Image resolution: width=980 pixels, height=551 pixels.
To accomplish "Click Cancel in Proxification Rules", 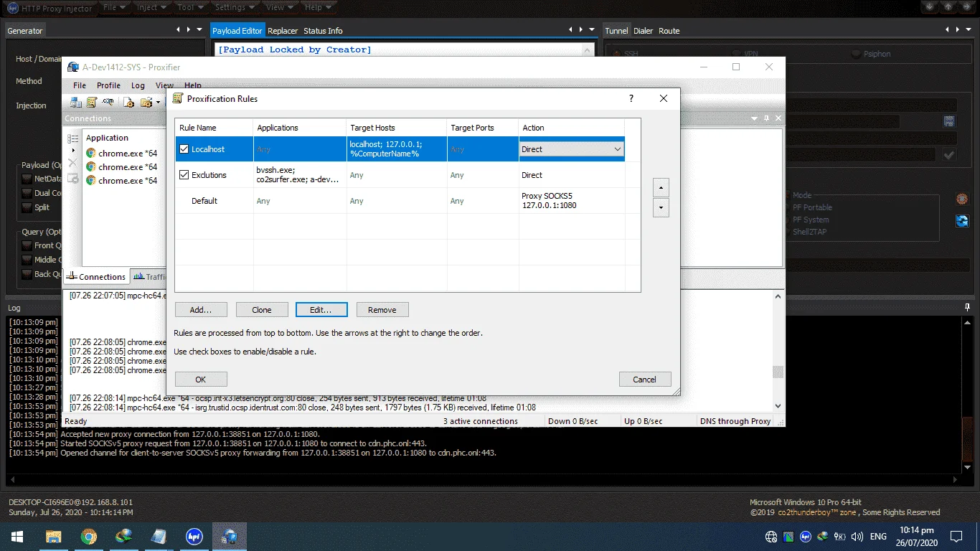I will [645, 380].
